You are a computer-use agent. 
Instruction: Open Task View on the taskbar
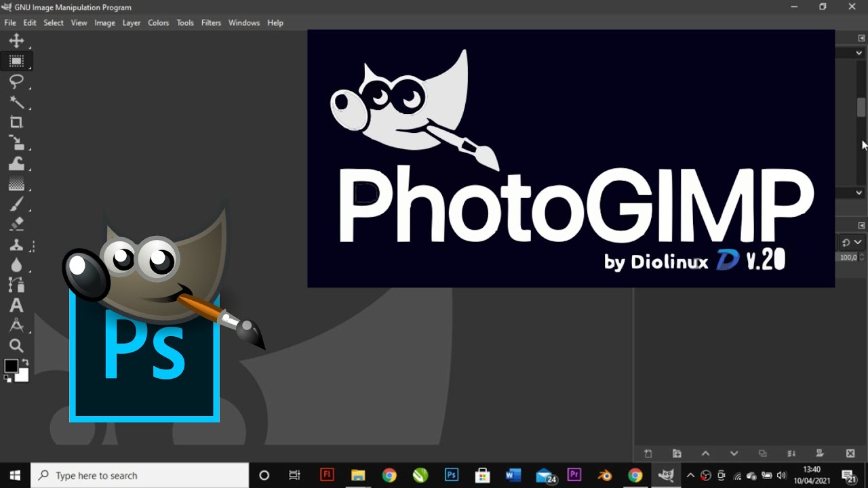point(294,475)
